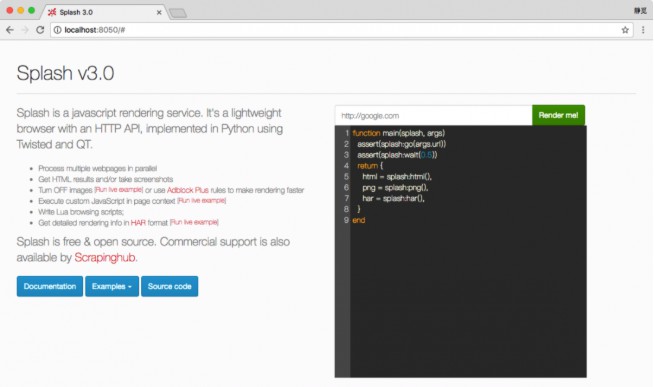Click code line 'har = splash:har(),'
This screenshot has width=654, height=387.
click(393, 198)
